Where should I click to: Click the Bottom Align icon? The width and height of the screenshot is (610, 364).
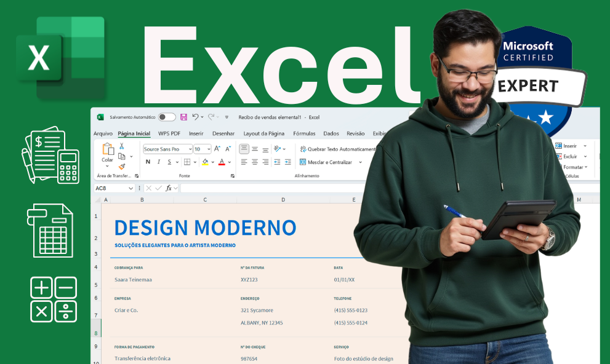265,149
